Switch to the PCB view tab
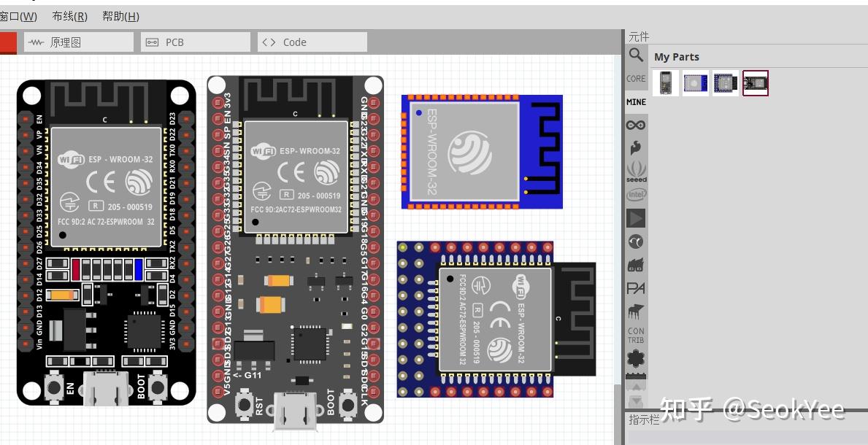868x445 pixels. pyautogui.click(x=196, y=42)
